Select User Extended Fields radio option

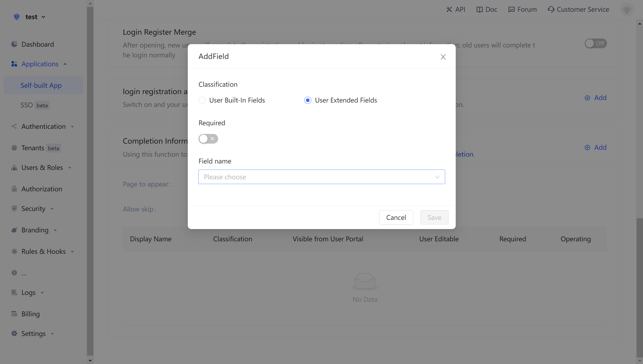pyautogui.click(x=308, y=100)
